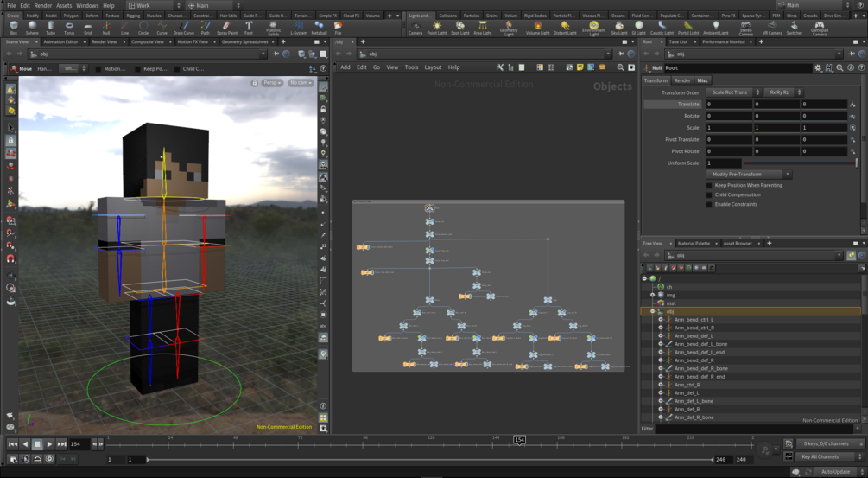The height and width of the screenshot is (478, 868).
Task: Select the L-System shelf tool
Action: click(298, 28)
